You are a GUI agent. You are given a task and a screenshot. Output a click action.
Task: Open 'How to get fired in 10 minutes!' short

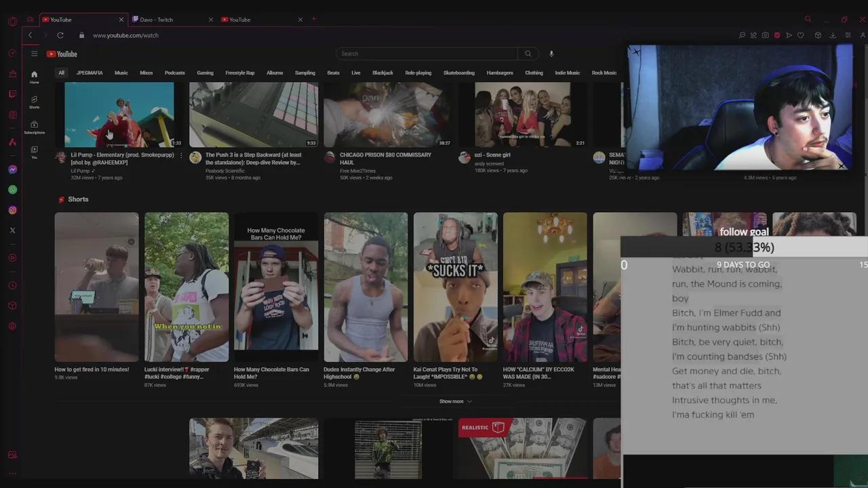(97, 287)
